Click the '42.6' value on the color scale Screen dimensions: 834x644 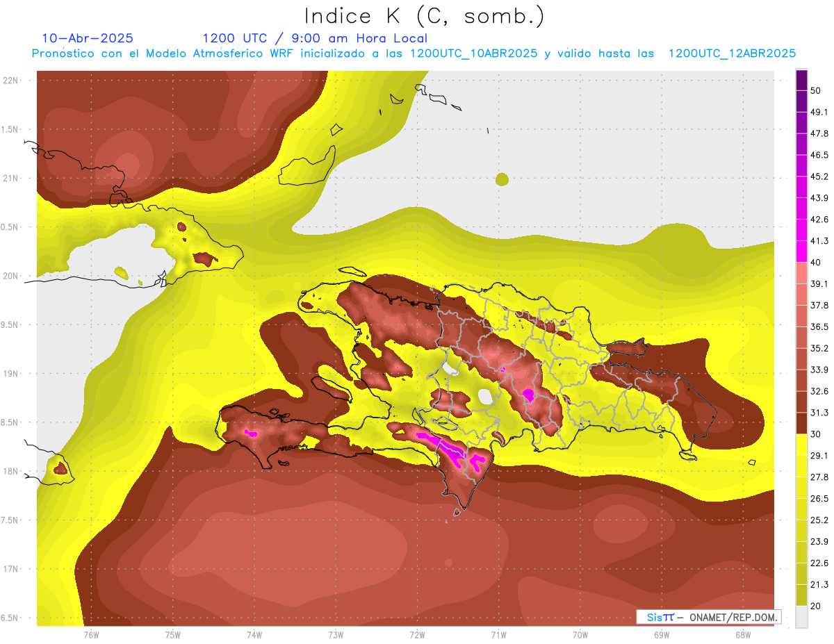click(819, 220)
